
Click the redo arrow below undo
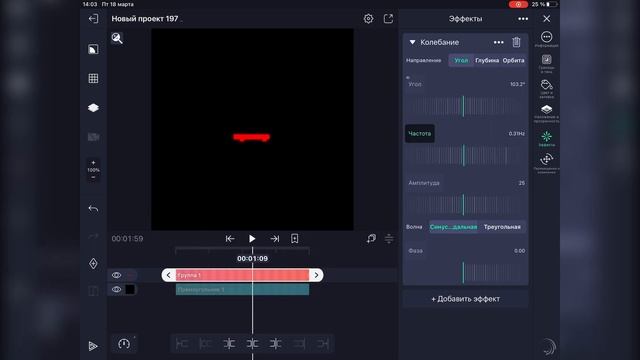point(93,237)
